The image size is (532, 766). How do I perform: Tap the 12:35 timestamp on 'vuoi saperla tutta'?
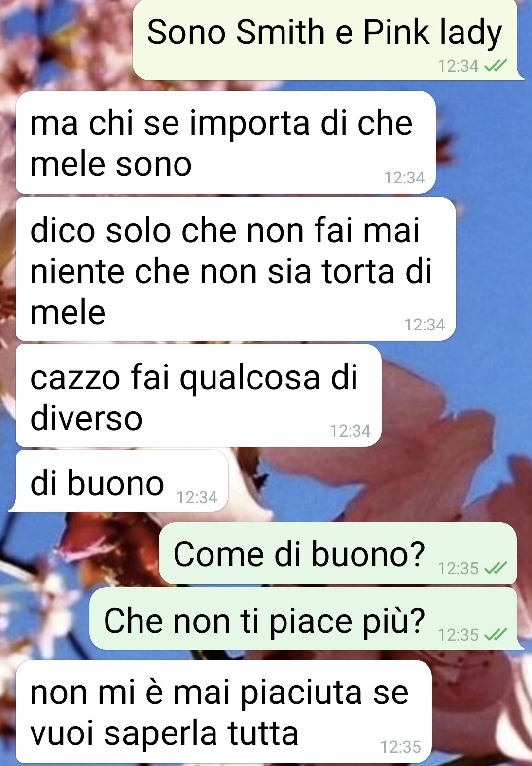click(400, 747)
